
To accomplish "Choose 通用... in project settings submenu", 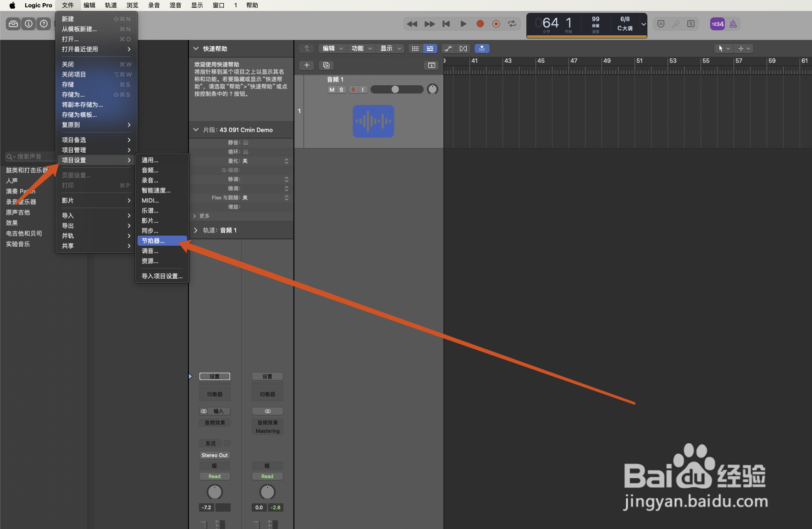I will 162,160.
